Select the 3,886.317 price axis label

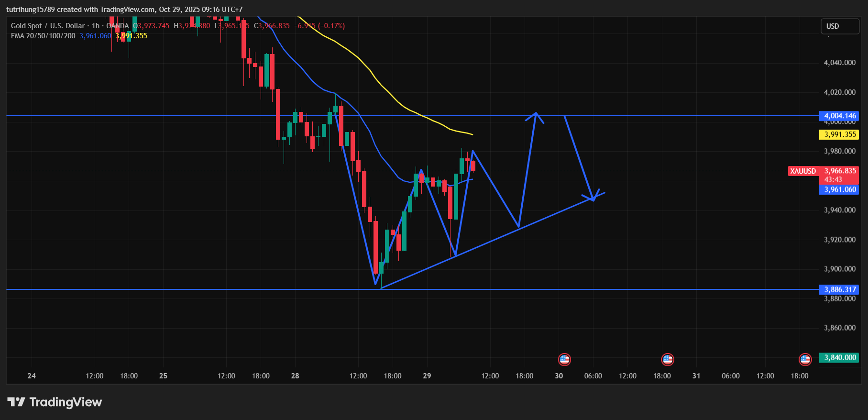coord(839,289)
